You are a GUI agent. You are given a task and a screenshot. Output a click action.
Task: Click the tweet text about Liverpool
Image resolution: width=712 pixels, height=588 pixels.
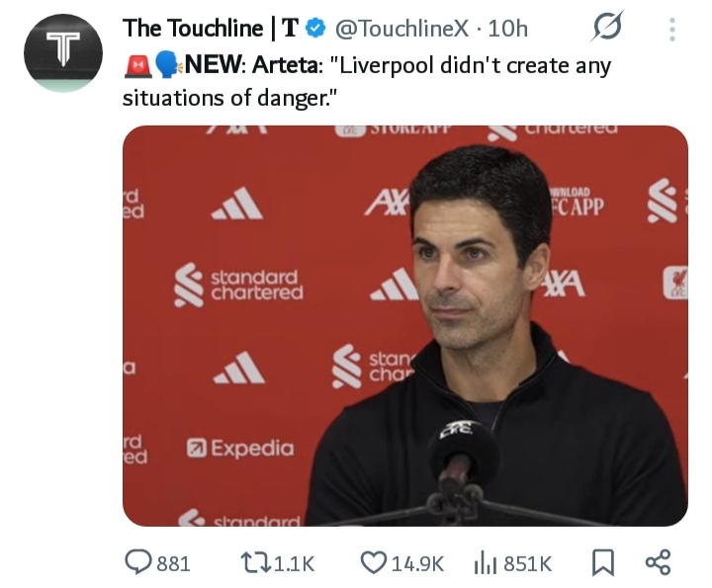367,82
